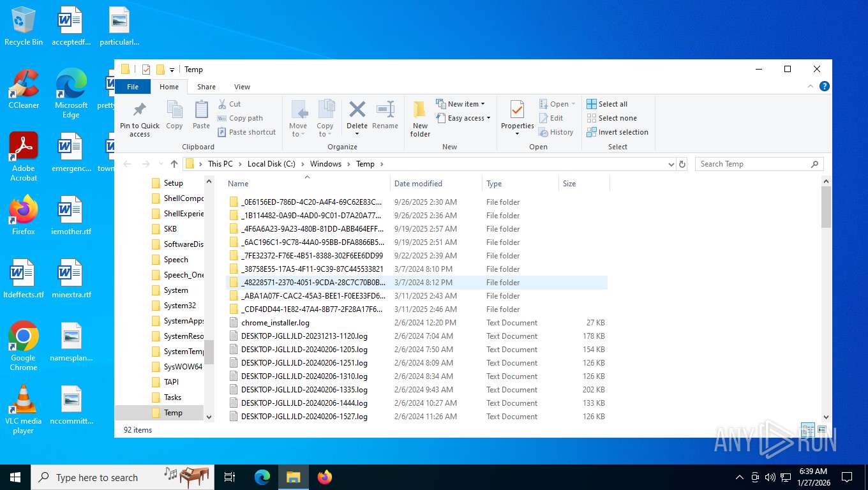This screenshot has width=868, height=490.
Task: Click Windows in the address breadcrumb
Action: [x=325, y=164]
